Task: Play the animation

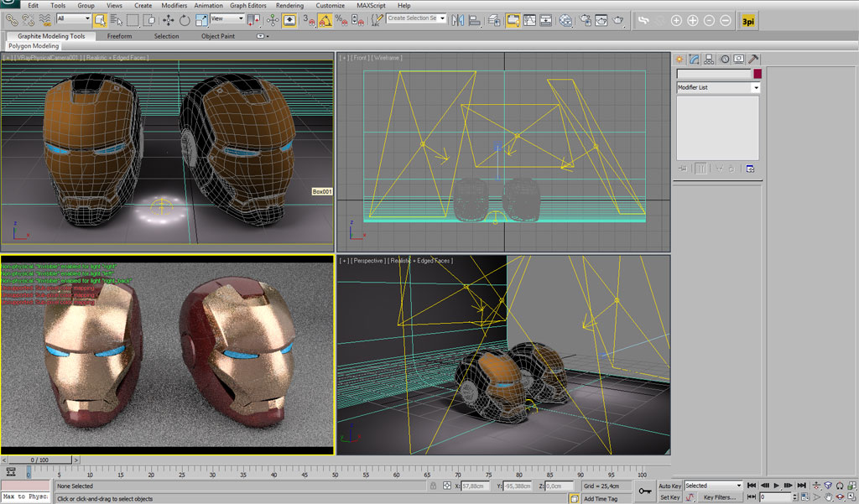Action: 776,486
